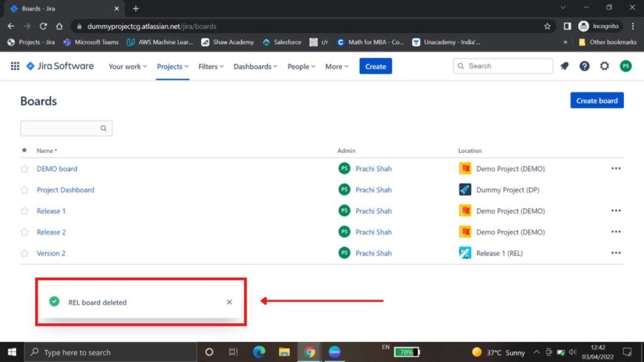The width and height of the screenshot is (644, 362).
Task: Open the Jira settings gear icon
Action: [x=604, y=66]
